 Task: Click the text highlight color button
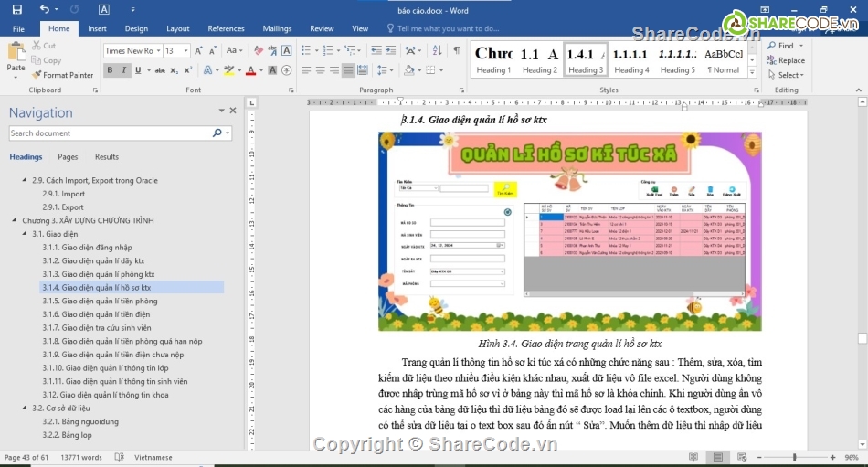point(228,70)
